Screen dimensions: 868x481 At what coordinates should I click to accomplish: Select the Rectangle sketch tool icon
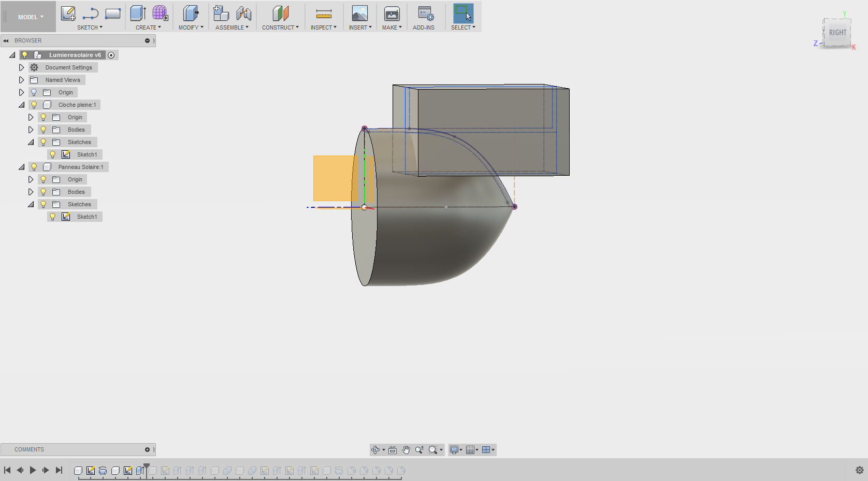point(112,13)
